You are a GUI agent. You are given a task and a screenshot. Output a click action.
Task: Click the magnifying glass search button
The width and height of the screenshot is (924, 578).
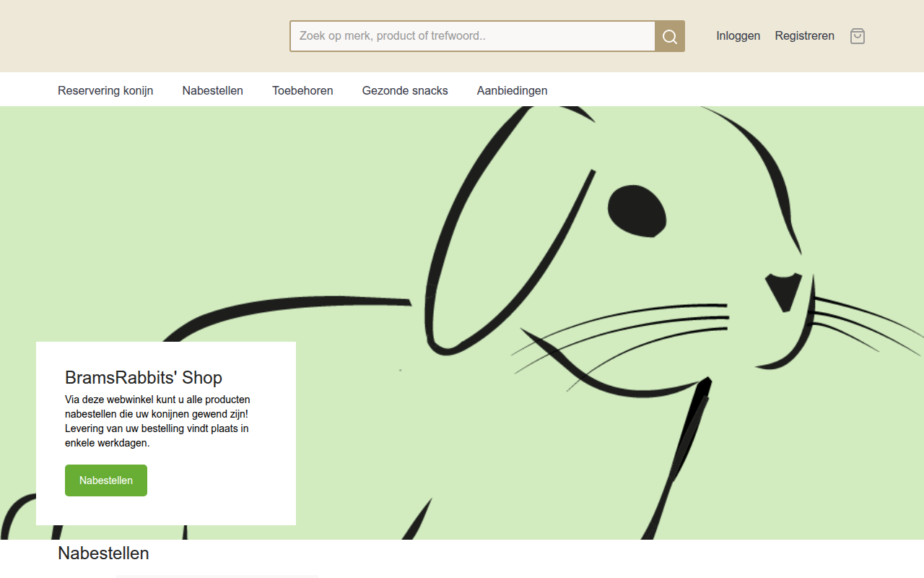(x=670, y=36)
